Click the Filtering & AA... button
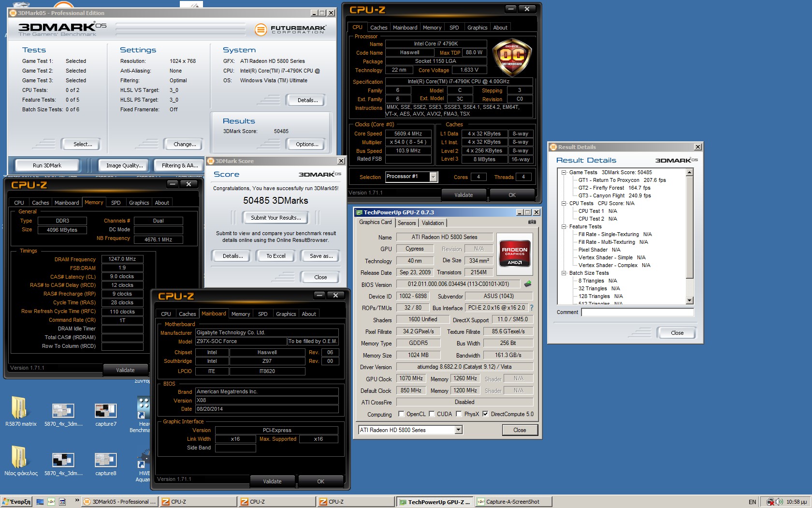Viewport: 812px width, 508px height. 180,165
